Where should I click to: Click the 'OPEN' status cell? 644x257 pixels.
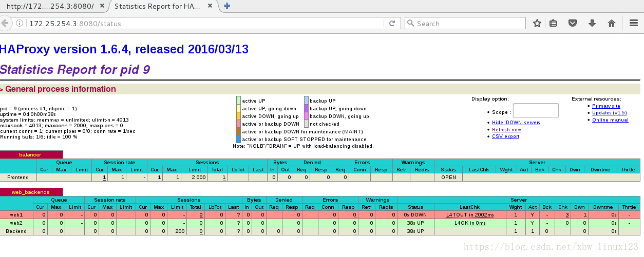[448, 177]
